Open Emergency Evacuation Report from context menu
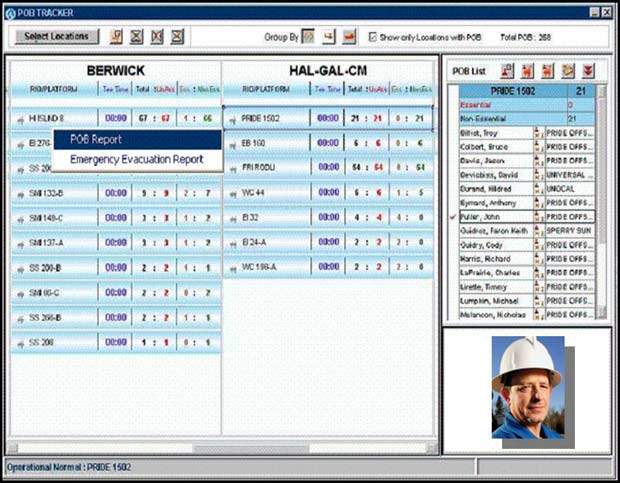This screenshot has width=620, height=483. tap(136, 159)
